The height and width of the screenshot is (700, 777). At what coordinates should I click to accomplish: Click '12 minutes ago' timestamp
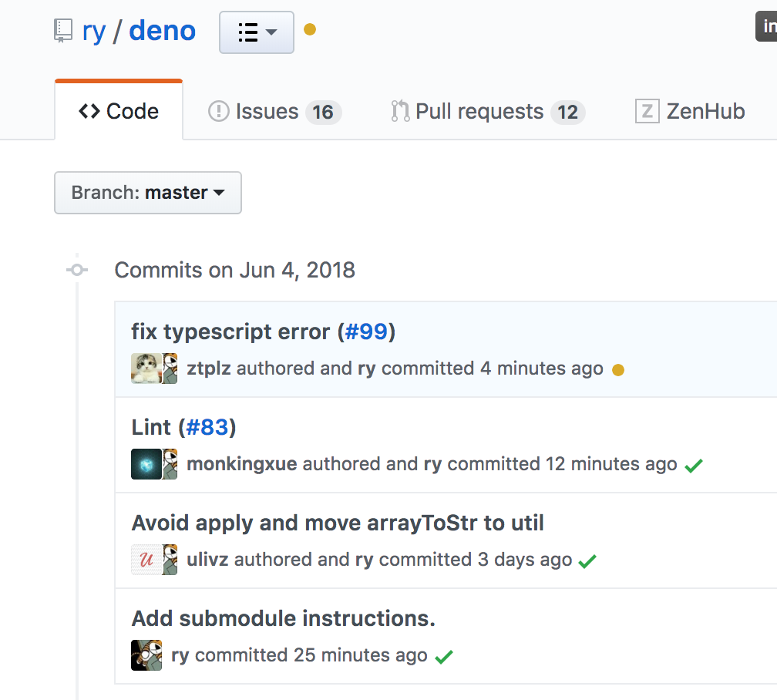pos(611,464)
